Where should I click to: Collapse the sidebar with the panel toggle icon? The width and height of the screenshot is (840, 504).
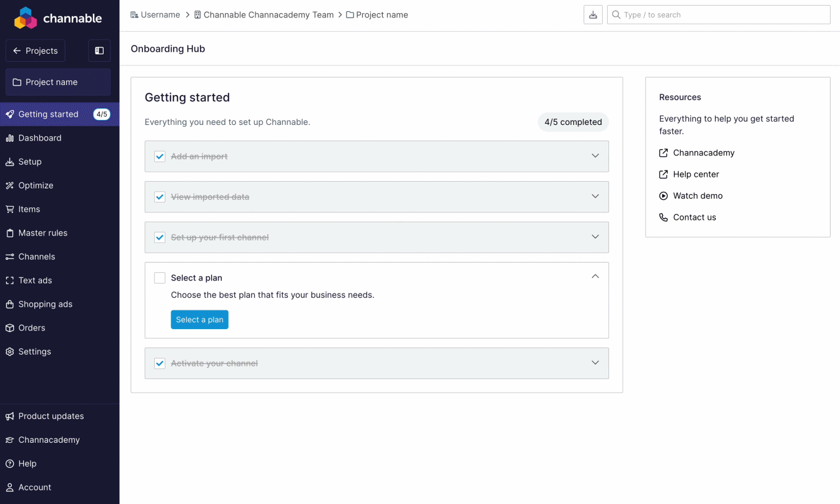(x=99, y=51)
